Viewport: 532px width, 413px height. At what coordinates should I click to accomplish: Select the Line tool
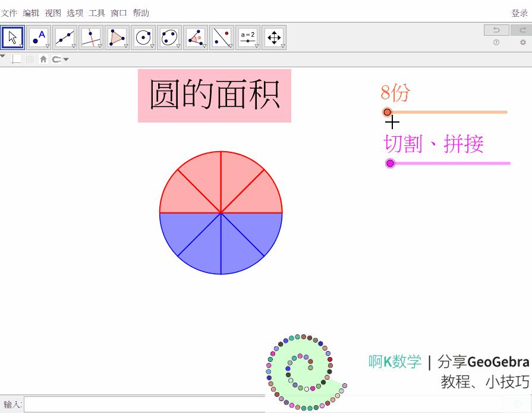[x=64, y=36]
